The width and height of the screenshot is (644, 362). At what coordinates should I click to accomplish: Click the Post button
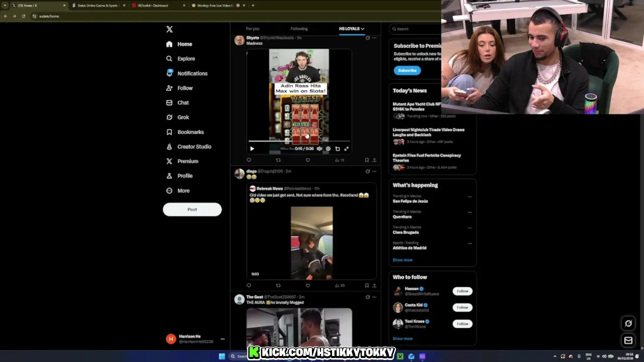point(192,210)
